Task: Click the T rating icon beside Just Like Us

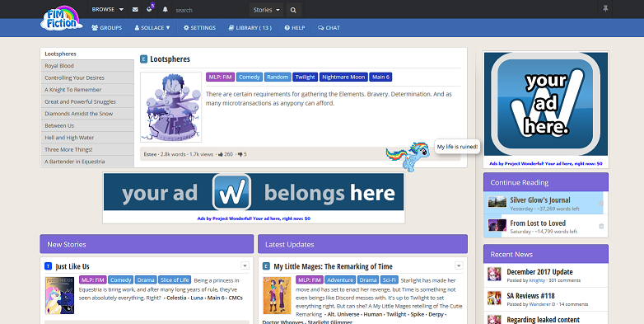Action: tap(48, 266)
